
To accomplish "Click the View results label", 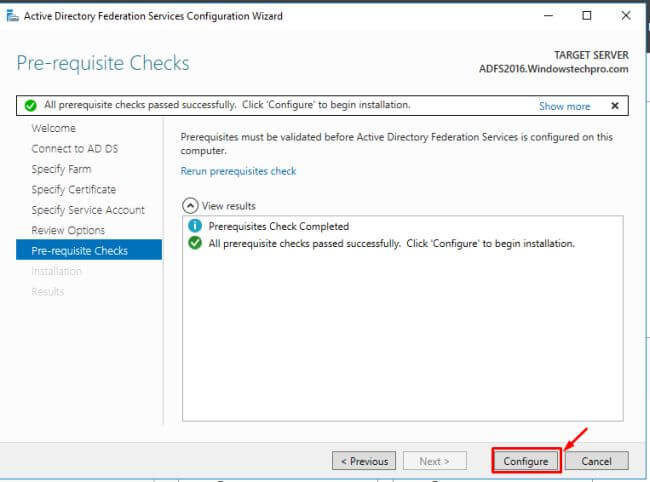I will [x=228, y=206].
